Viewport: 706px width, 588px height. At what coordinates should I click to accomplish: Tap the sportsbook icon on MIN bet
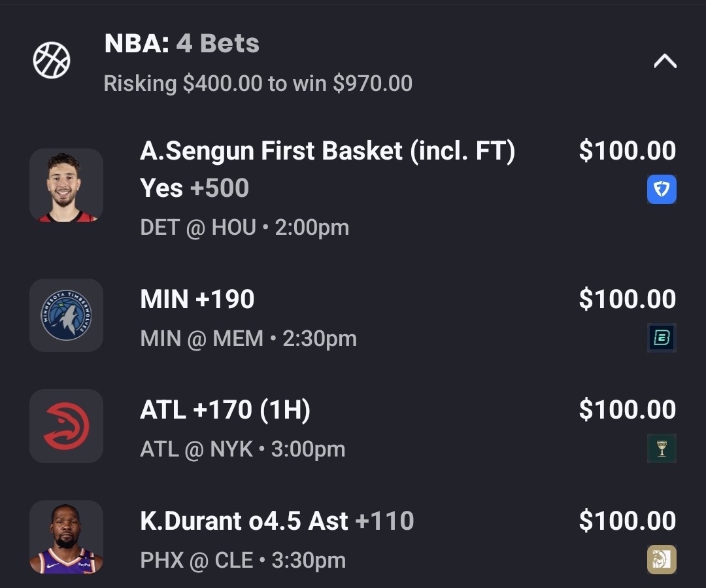tap(662, 338)
